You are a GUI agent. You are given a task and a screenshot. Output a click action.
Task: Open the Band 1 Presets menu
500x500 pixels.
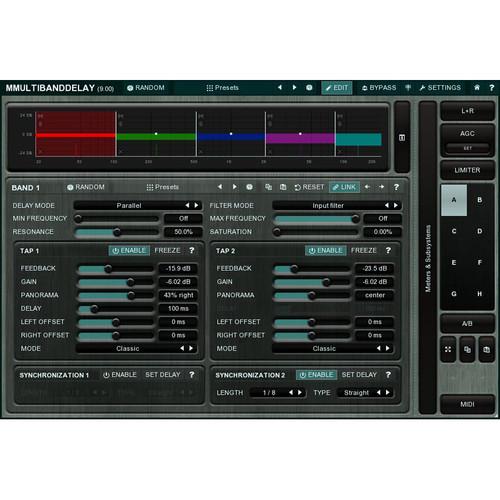(x=163, y=187)
